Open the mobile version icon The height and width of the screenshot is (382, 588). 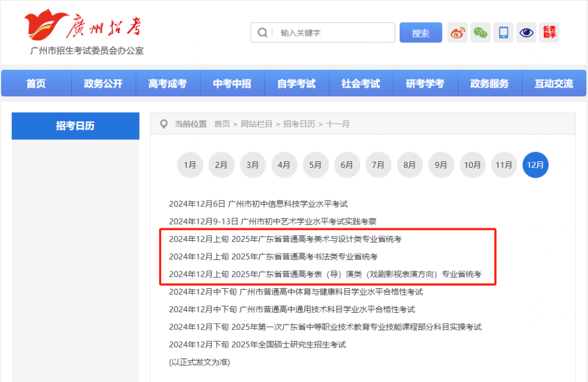tap(503, 32)
